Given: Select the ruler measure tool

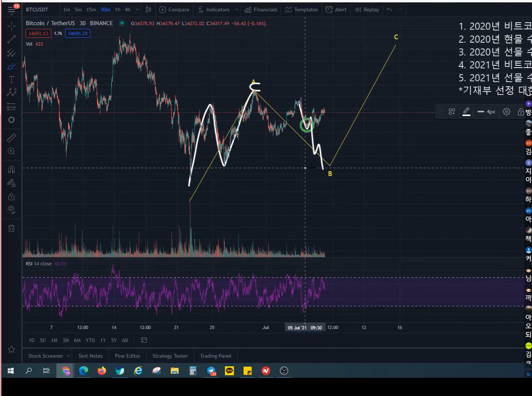Looking at the screenshot, I should 11,138.
